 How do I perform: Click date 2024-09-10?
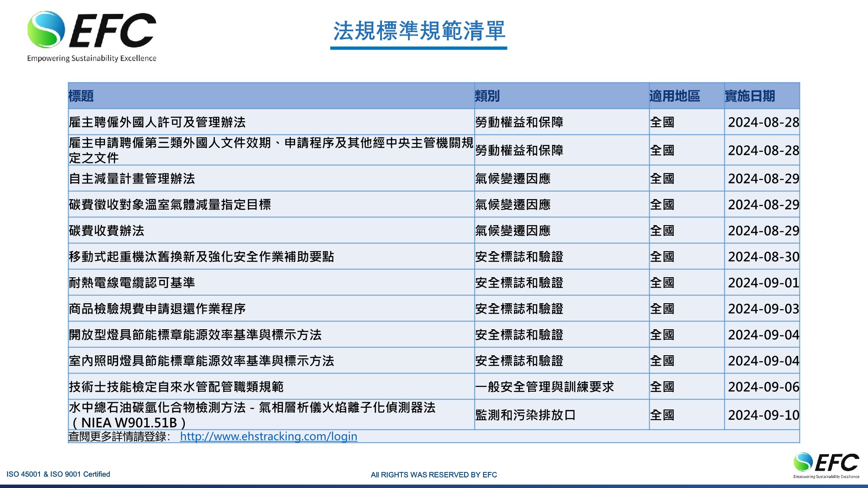coord(763,415)
